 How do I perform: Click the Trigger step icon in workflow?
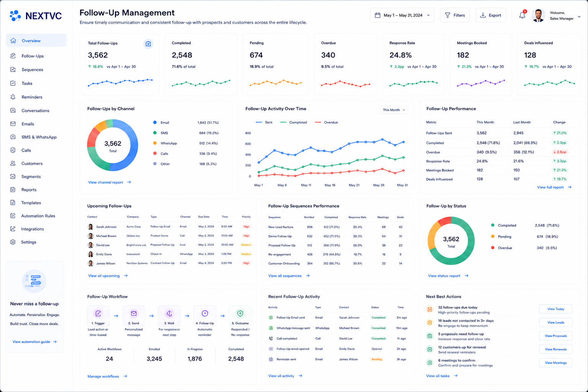pyautogui.click(x=98, y=314)
